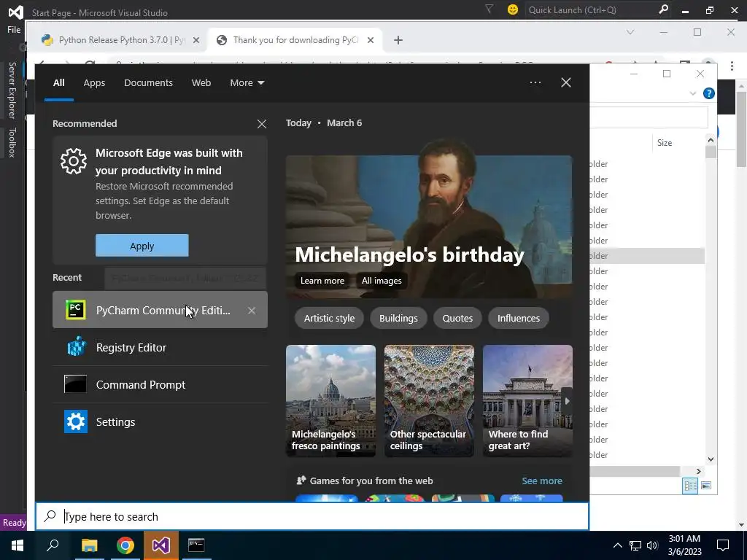Open Other spectacular ceilings card
The height and width of the screenshot is (560, 747).
pyautogui.click(x=429, y=401)
